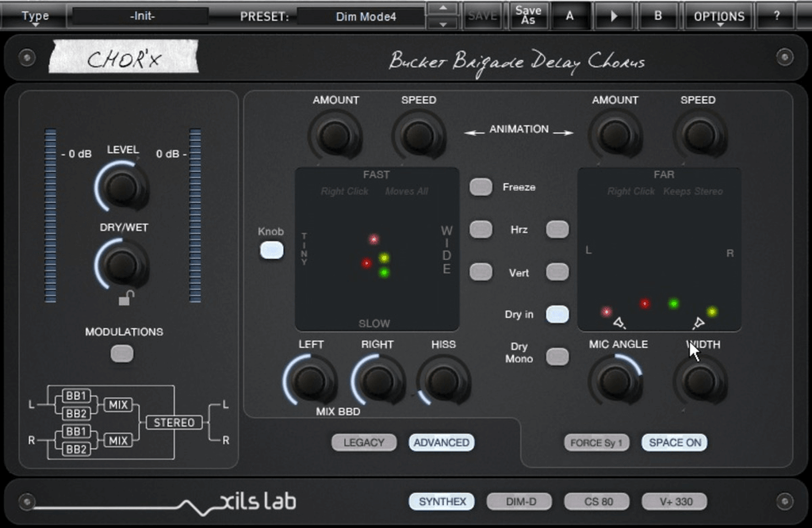Switch to LEGACY mode

(364, 442)
